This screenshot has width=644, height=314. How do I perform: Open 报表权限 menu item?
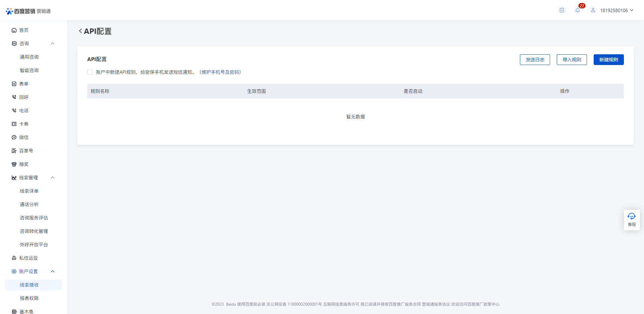tap(29, 298)
